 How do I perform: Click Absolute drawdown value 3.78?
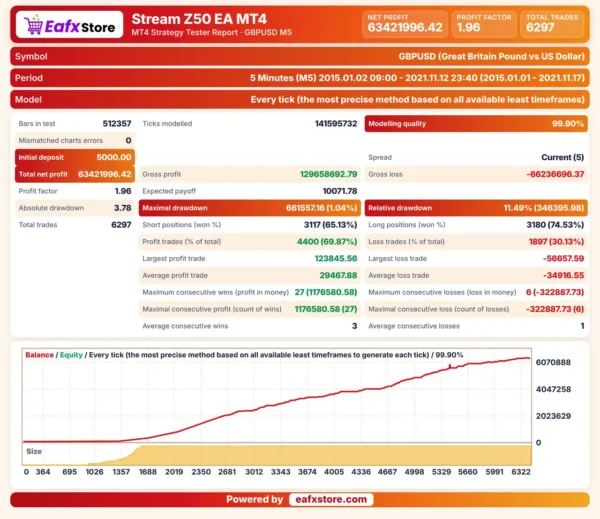122,208
